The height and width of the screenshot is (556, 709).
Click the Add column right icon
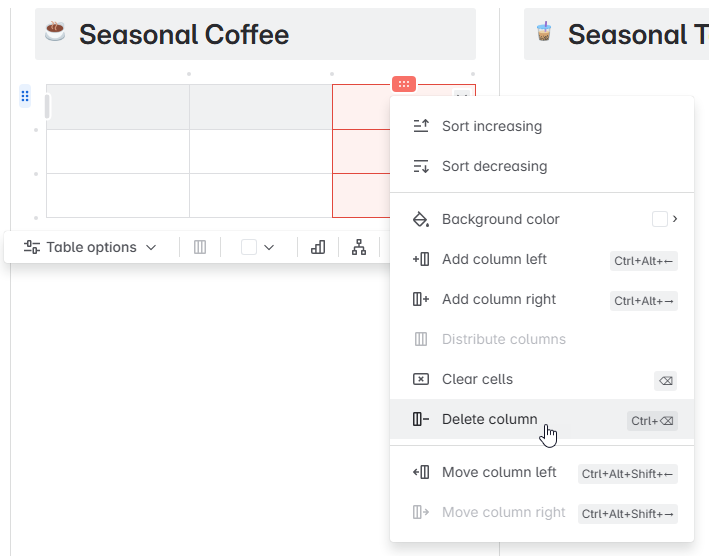421,299
